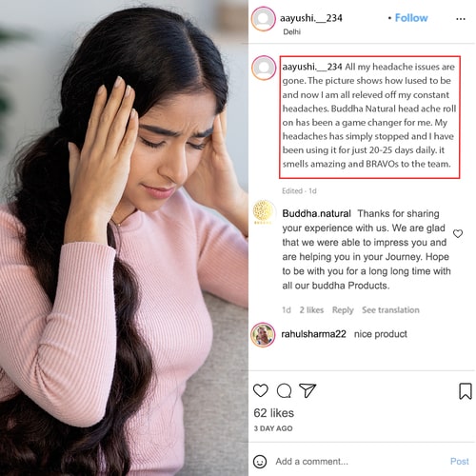476x476 pixels.
Task: Open the rahulsharma22 username link
Action: (x=313, y=334)
